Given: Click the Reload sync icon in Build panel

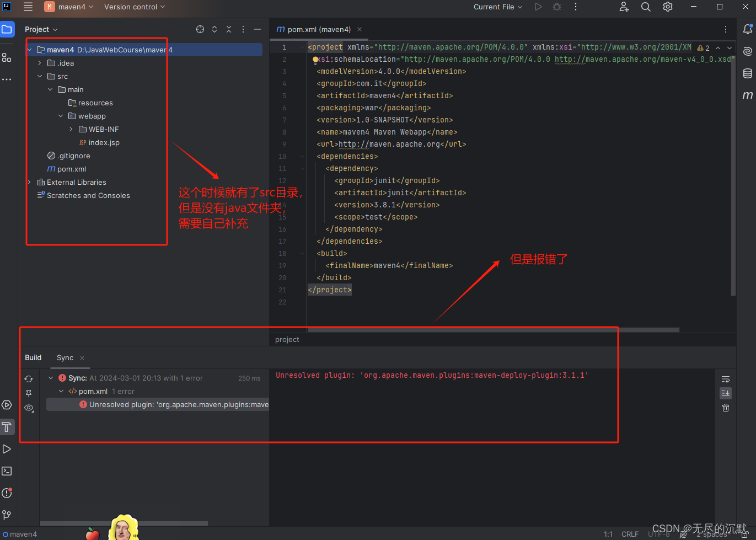Looking at the screenshot, I should 29,379.
